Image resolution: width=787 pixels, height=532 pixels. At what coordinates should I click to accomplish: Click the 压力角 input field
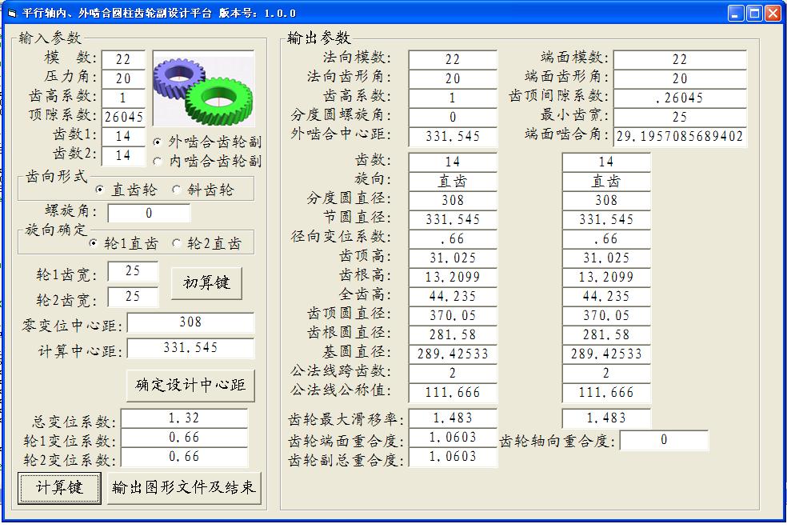(x=123, y=78)
